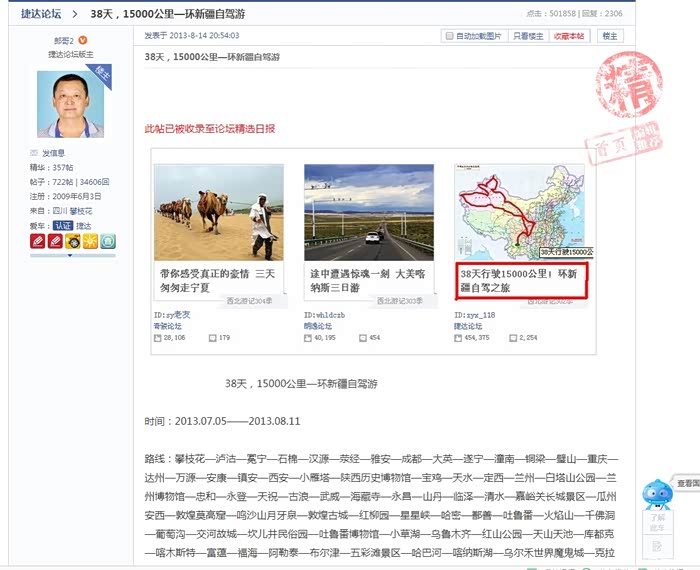This screenshot has width=700, height=570.
Task: Click the replies icon next to 179
Action: (x=213, y=338)
